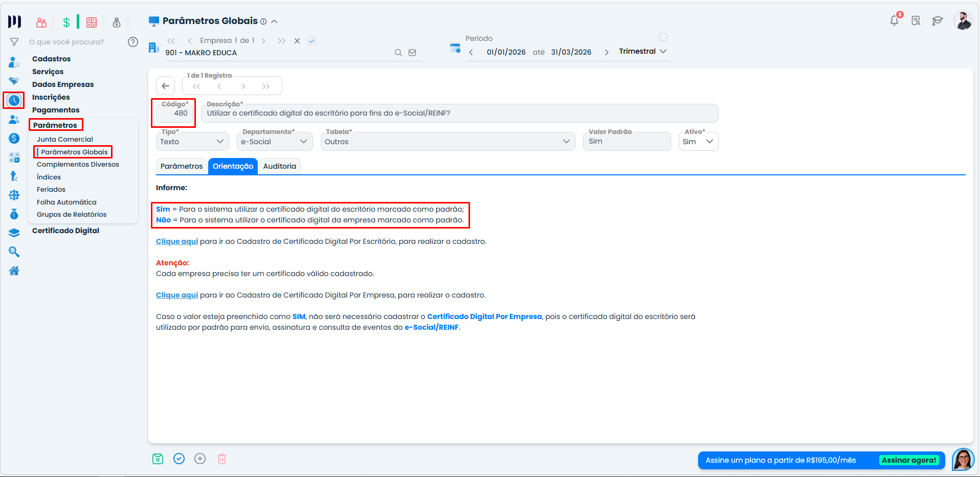Click the Descrição text field
Screen dimensions: 980x477
(x=460, y=113)
